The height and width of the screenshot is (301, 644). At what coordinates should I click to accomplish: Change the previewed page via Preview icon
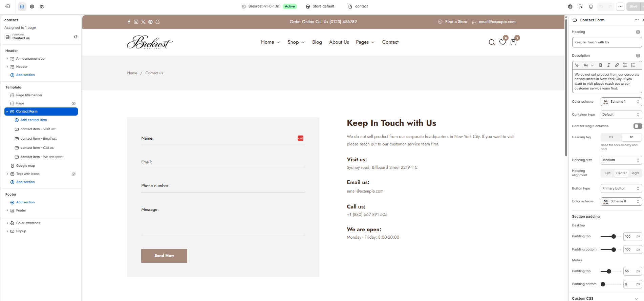(8, 37)
